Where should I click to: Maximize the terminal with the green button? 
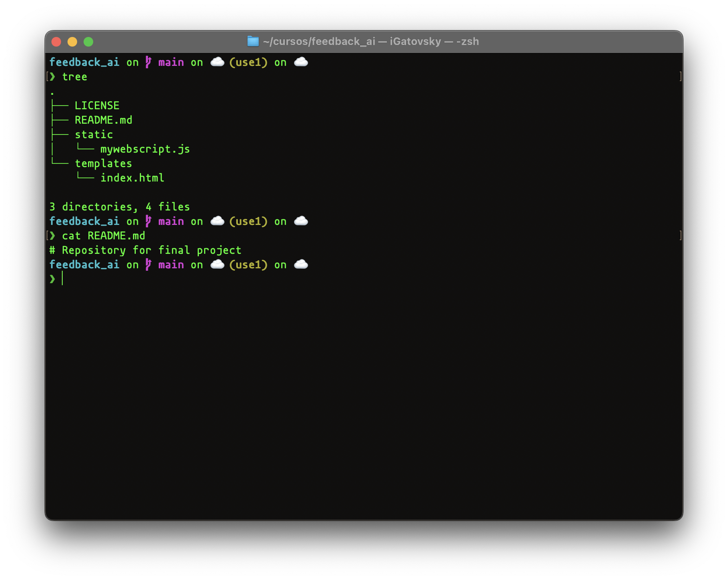[88, 42]
